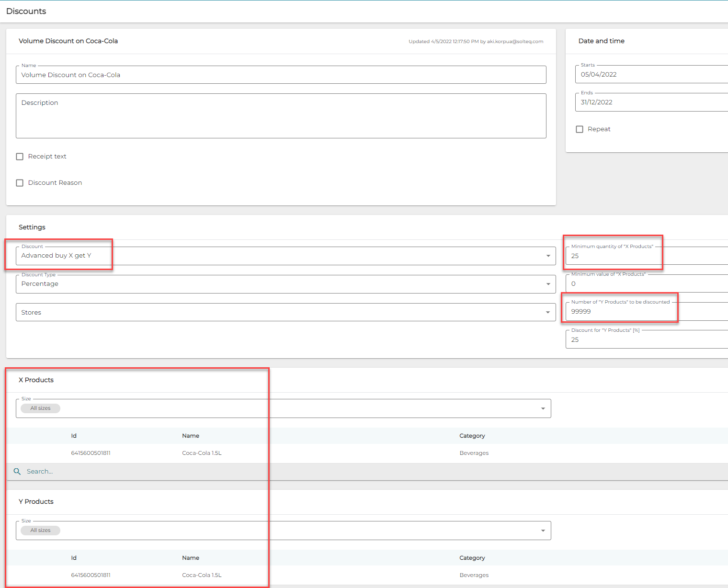Select the Coca-Cola 1.5L row in X Products
Viewport: 728px width, 588px height.
(202, 453)
